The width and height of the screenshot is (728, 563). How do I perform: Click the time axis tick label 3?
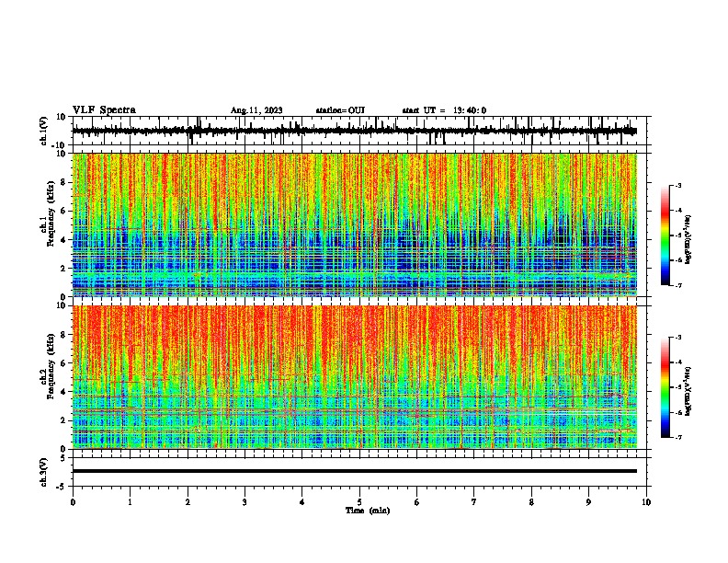tap(245, 502)
